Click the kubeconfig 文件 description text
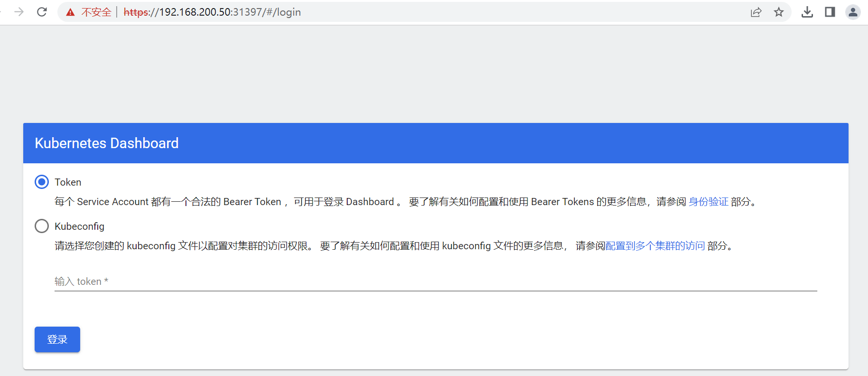868x376 pixels. (x=395, y=246)
